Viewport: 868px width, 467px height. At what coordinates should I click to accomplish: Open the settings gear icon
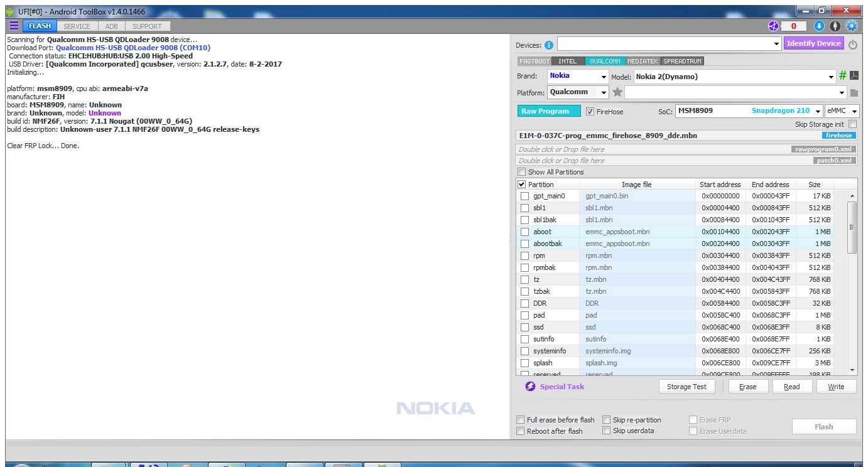852,26
